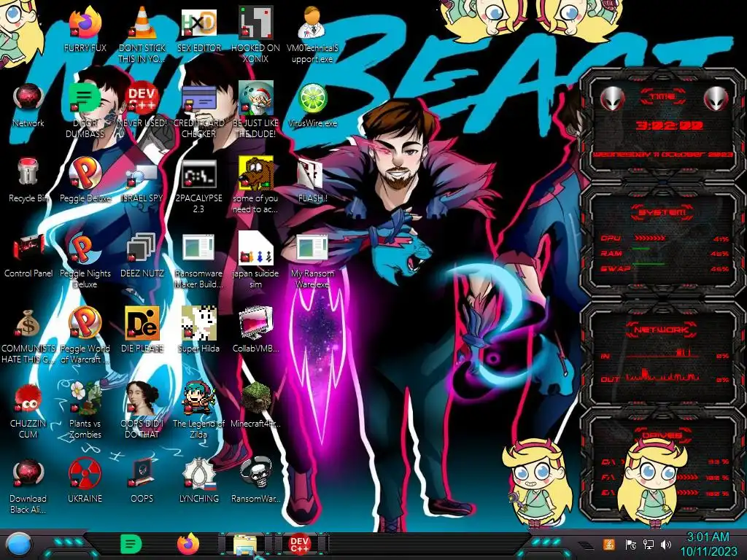Viewport: 747px width, 560px height.
Task: Switch to Dev C++ on the taskbar
Action: [300, 544]
